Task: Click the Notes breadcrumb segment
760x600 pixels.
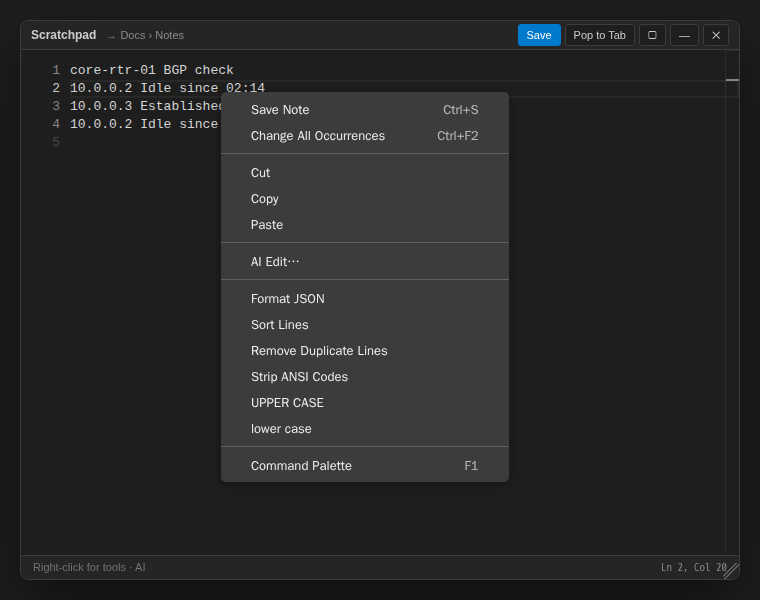Action: click(169, 35)
